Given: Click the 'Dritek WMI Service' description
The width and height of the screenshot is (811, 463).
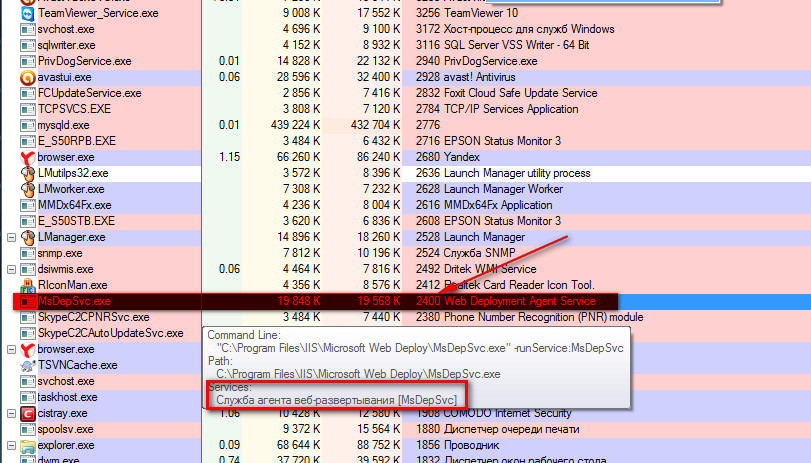Looking at the screenshot, I should pyautogui.click(x=490, y=270).
